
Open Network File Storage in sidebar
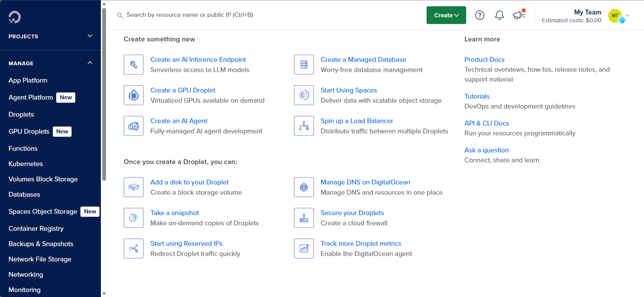click(x=40, y=259)
